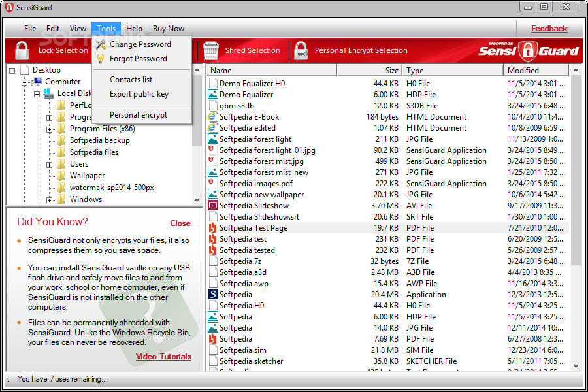
Task: Choose Personal encrypt menu entry
Action: [142, 115]
